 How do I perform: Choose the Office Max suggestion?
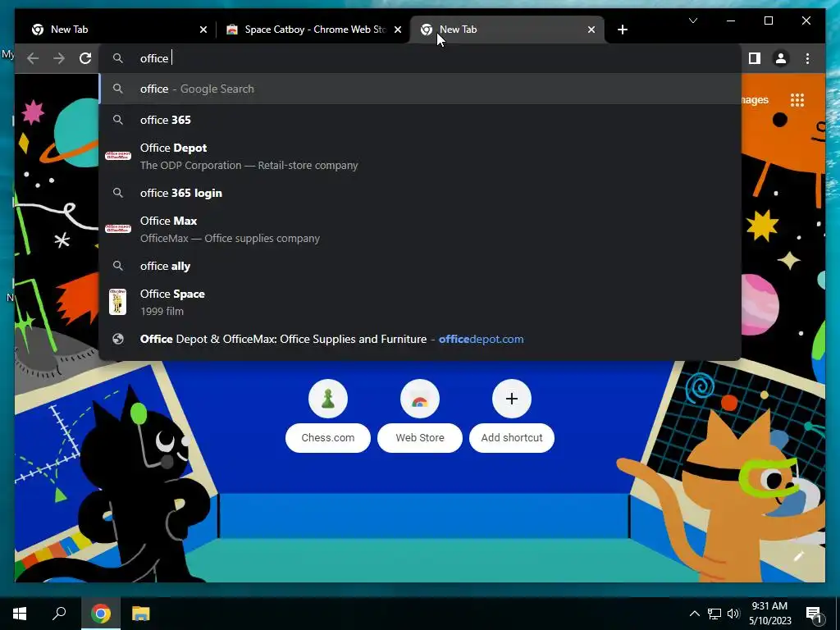(420, 230)
